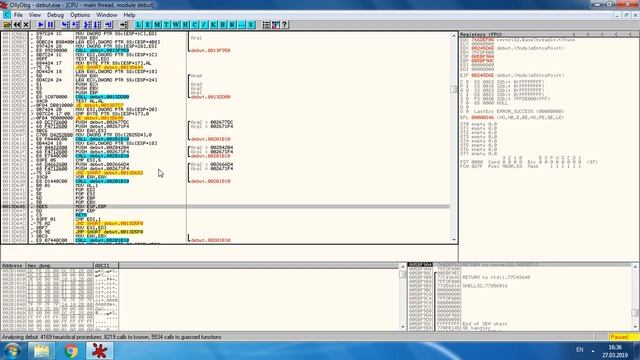640x360 pixels.
Task: Open the Help menu
Action: (129, 15)
